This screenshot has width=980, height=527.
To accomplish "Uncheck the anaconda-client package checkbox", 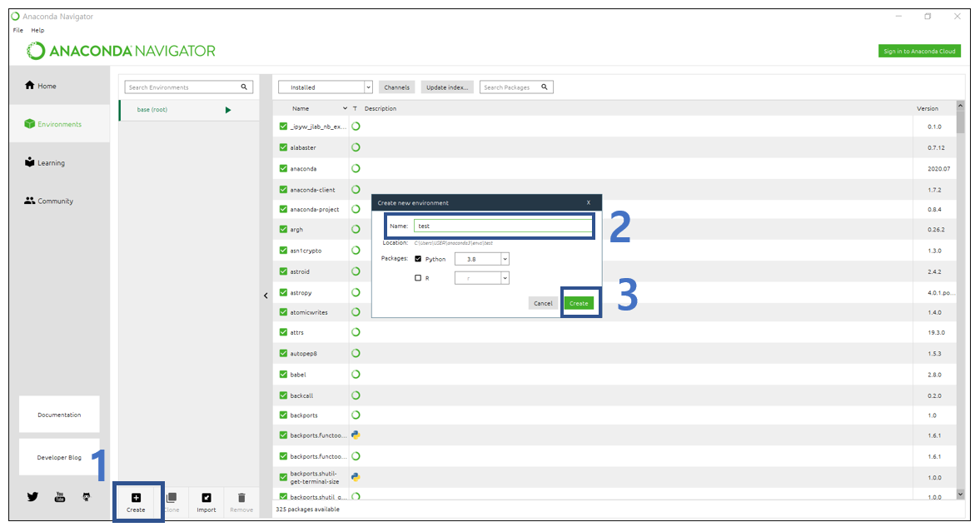I will point(283,190).
